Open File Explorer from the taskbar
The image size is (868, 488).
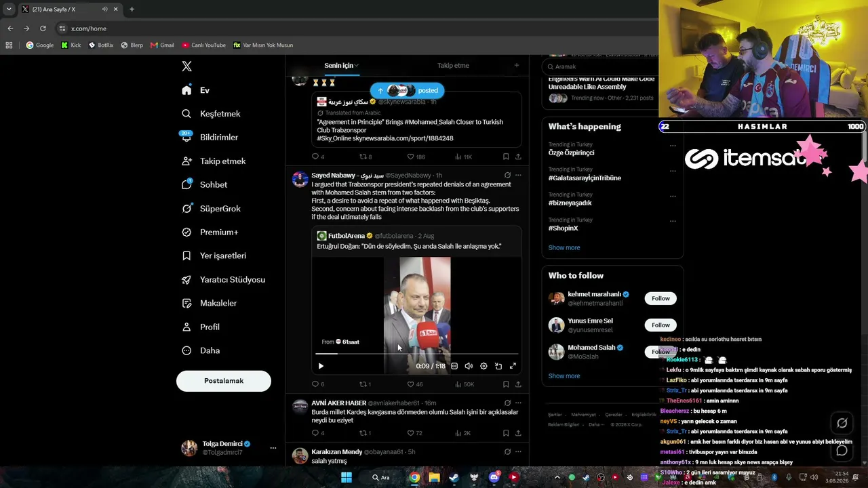click(434, 477)
